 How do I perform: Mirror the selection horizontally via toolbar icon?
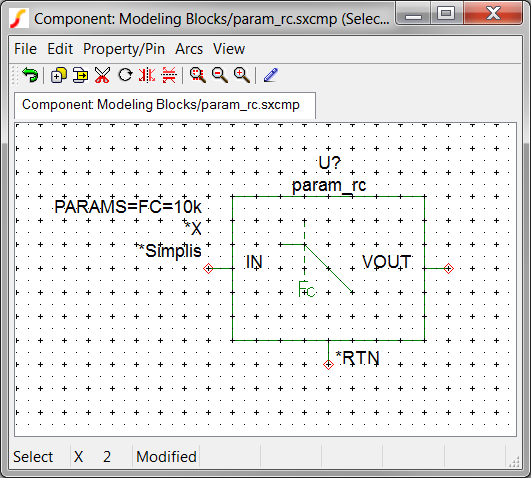point(147,75)
